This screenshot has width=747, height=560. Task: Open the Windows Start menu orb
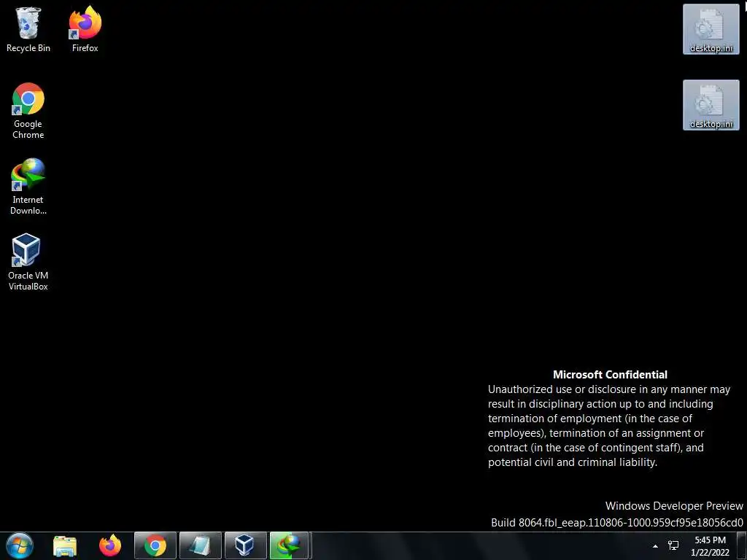[20, 545]
